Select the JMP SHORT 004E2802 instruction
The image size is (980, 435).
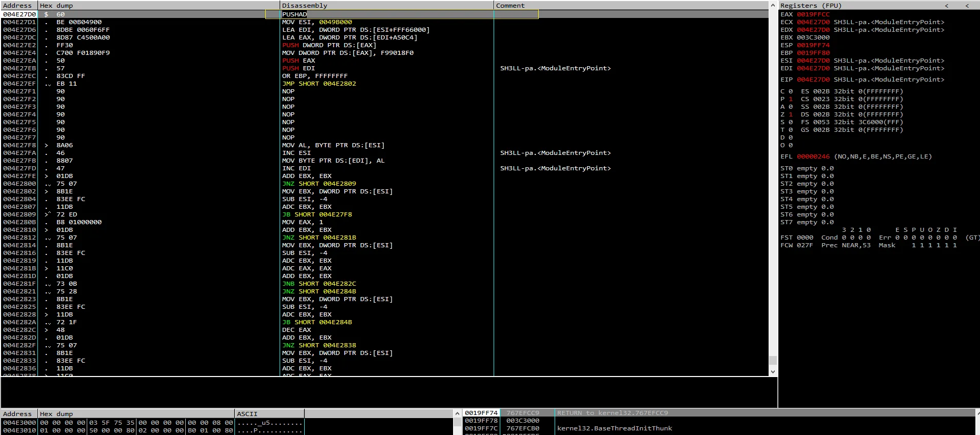point(319,84)
